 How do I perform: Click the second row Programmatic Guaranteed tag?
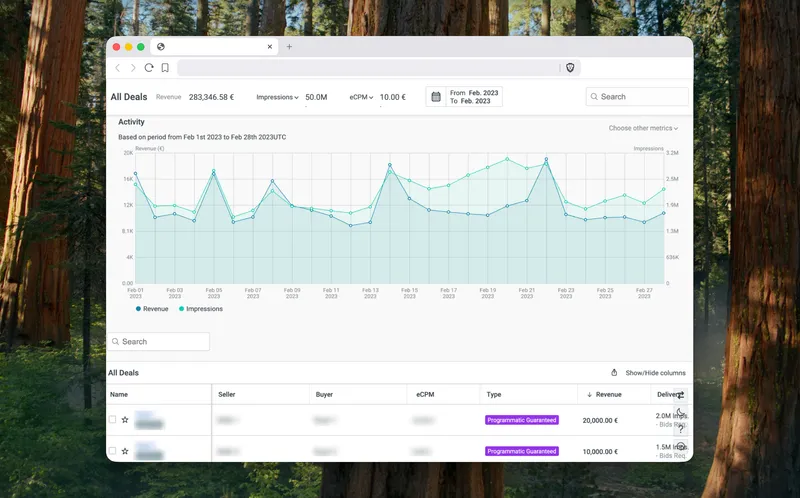(x=521, y=451)
